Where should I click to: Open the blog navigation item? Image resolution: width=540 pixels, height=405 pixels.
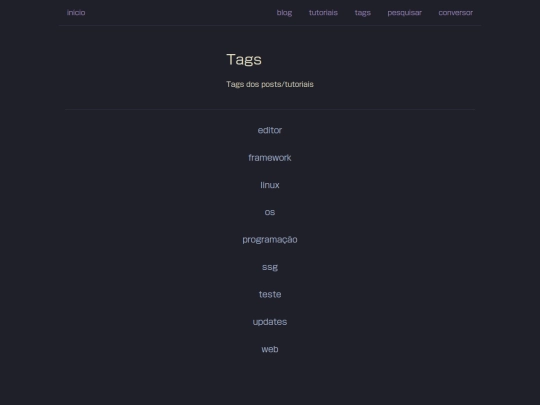pos(284,13)
